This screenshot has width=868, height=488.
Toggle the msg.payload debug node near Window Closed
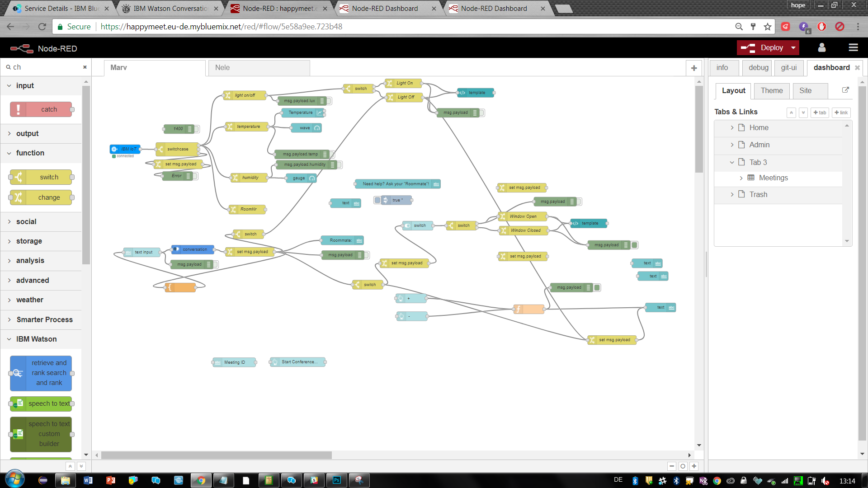point(635,245)
